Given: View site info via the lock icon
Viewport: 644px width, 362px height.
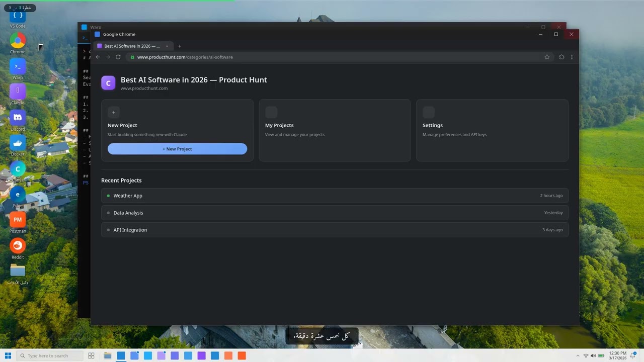Looking at the screenshot, I should coord(132,57).
